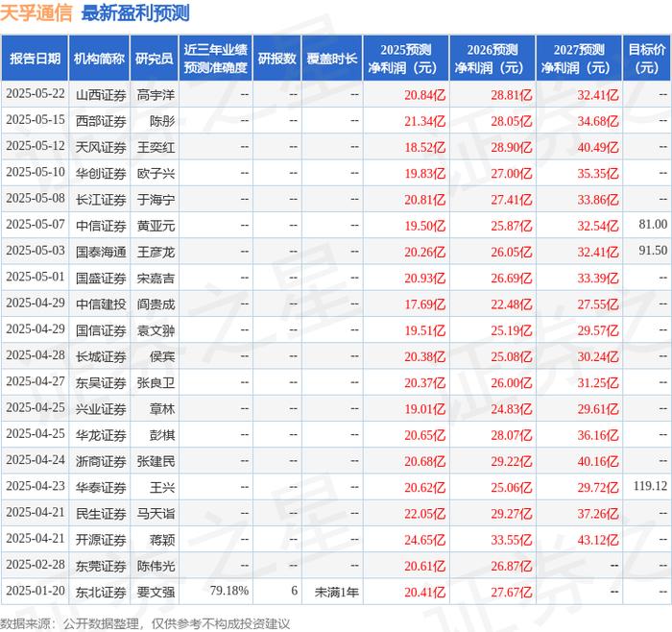Click institution 西部证券
The width and height of the screenshot is (672, 632).
tap(101, 121)
